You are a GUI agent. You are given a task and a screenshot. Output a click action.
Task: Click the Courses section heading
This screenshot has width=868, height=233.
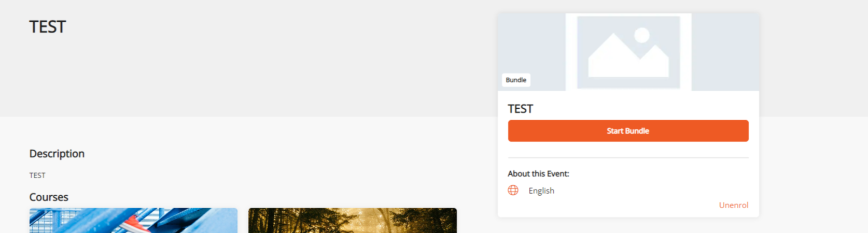49,197
